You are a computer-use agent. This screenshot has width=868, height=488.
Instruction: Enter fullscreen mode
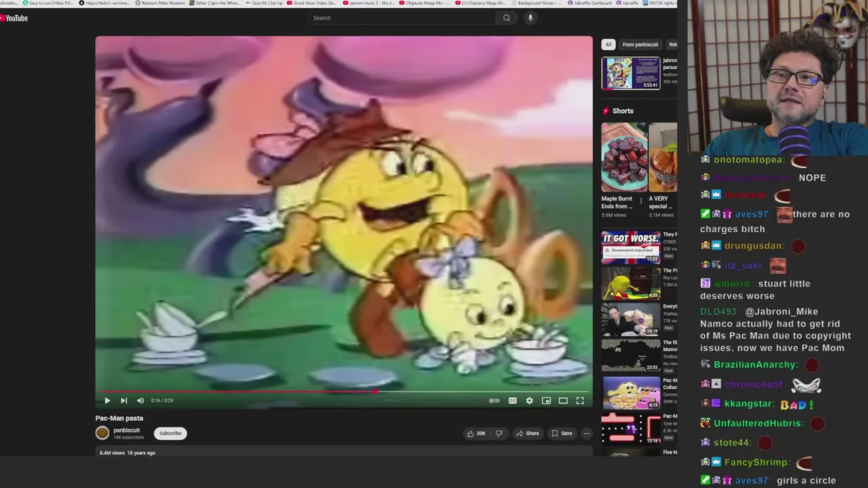pyautogui.click(x=580, y=401)
